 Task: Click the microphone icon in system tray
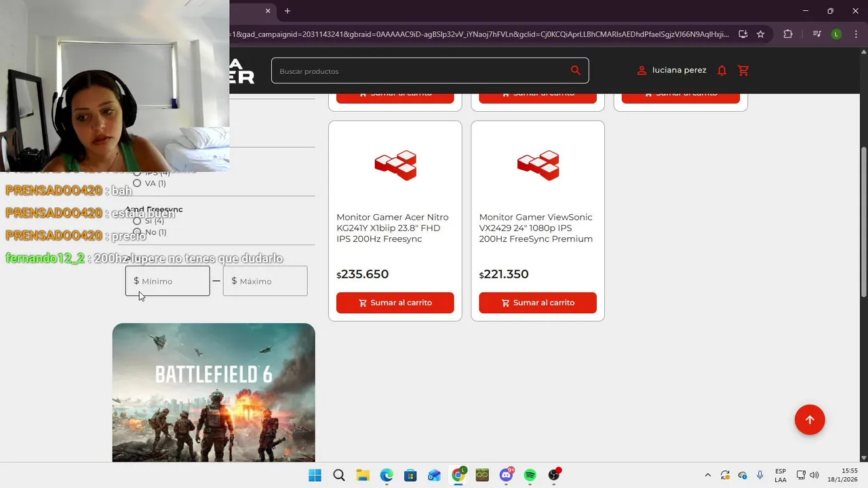click(760, 475)
